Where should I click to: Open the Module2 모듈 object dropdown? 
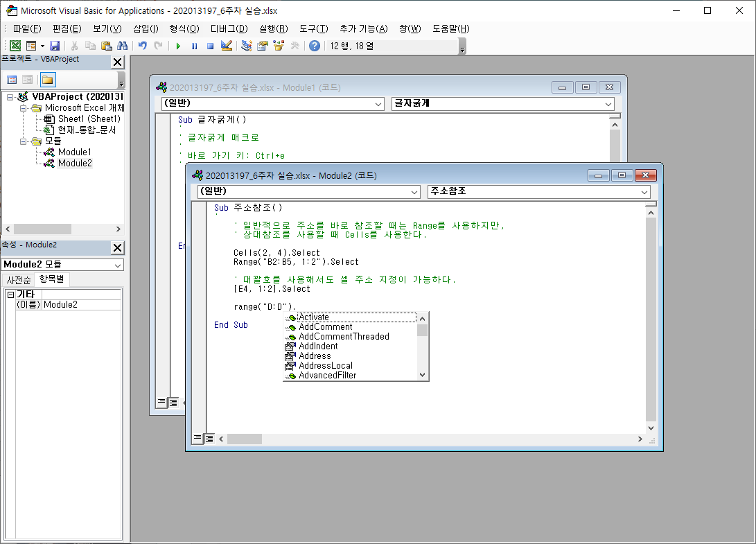click(x=118, y=265)
